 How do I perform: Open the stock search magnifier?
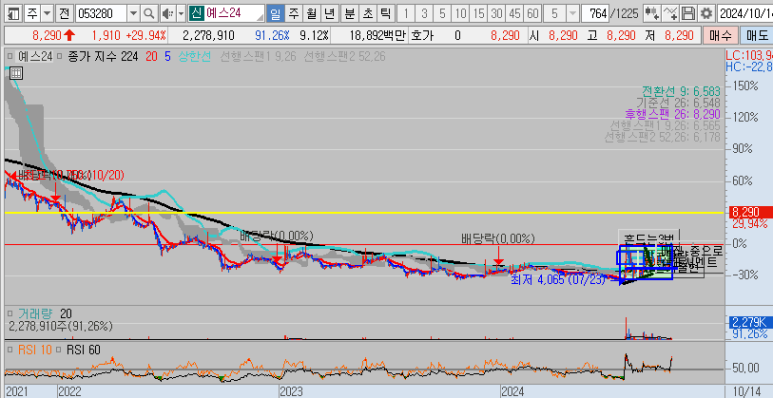[150, 13]
